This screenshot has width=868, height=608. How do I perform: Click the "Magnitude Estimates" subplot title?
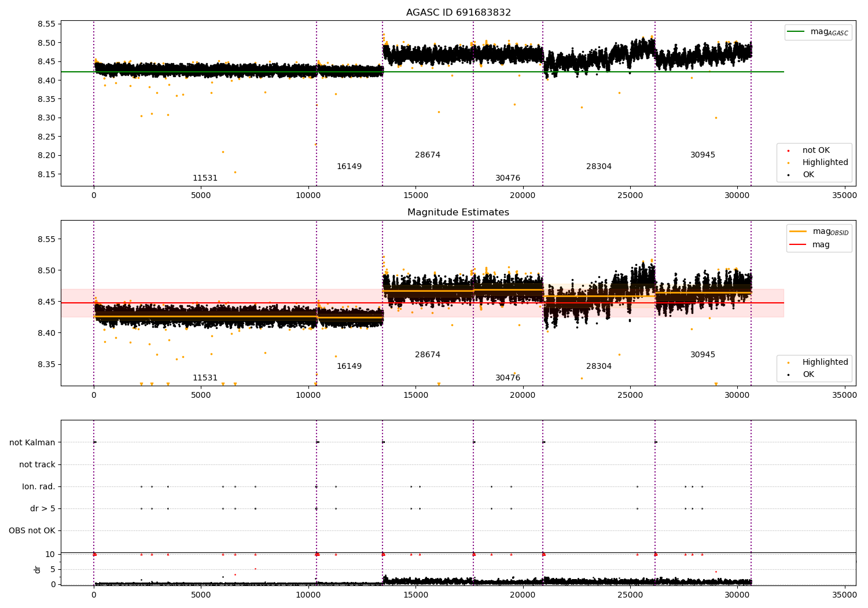(458, 212)
